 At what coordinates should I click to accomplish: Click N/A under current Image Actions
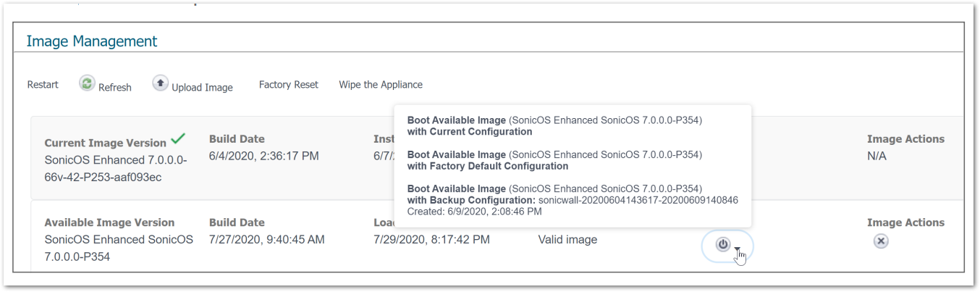(878, 156)
